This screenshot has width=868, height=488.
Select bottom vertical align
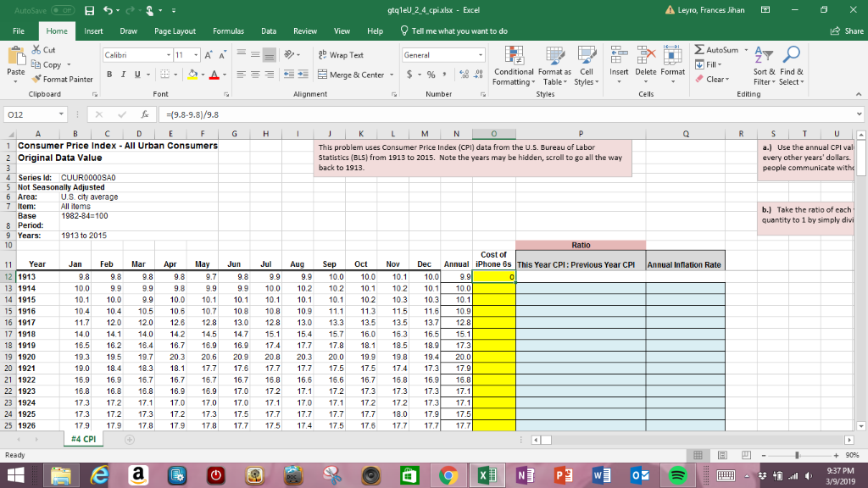click(269, 55)
